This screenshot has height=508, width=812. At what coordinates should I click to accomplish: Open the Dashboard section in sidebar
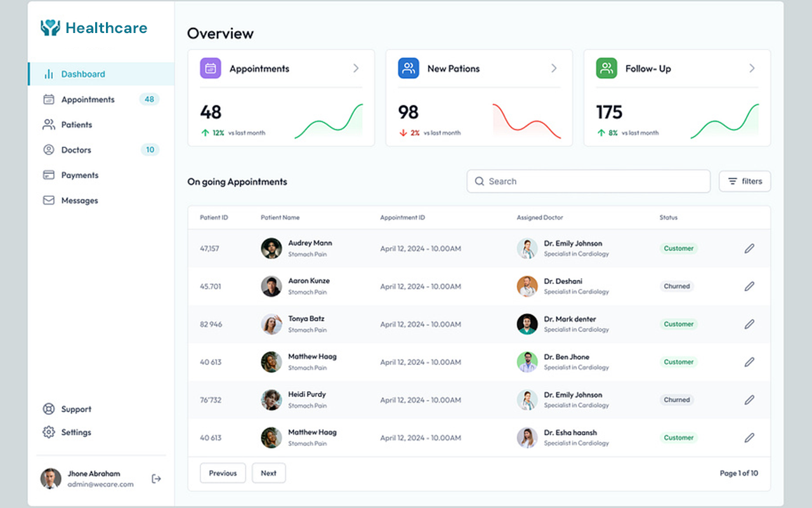click(x=78, y=74)
